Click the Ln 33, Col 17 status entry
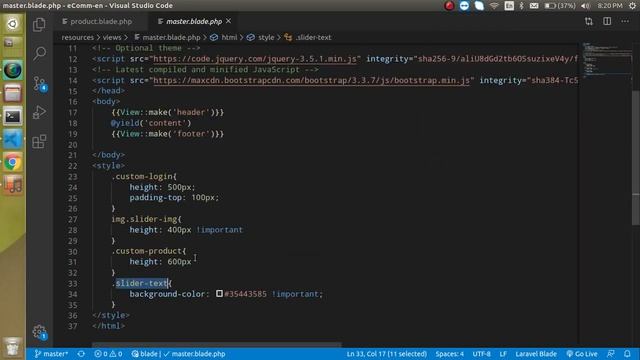Viewport: 640px width, 360px height. point(387,354)
